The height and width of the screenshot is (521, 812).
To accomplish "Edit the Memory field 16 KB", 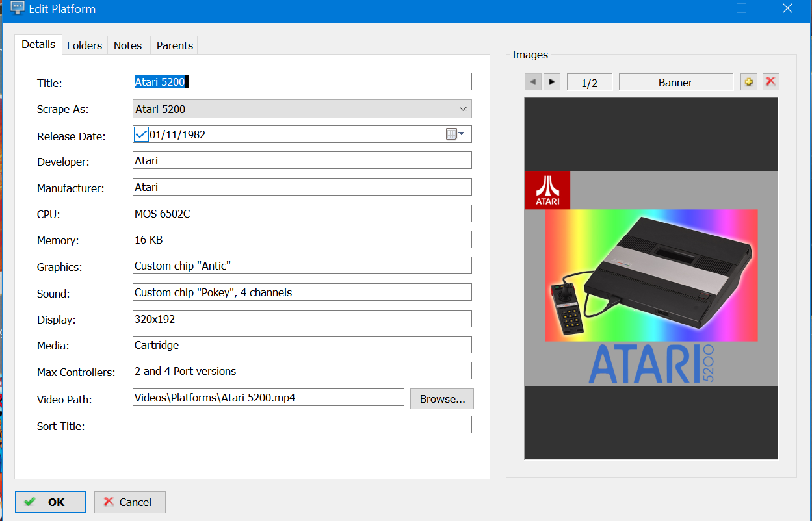I will point(302,240).
